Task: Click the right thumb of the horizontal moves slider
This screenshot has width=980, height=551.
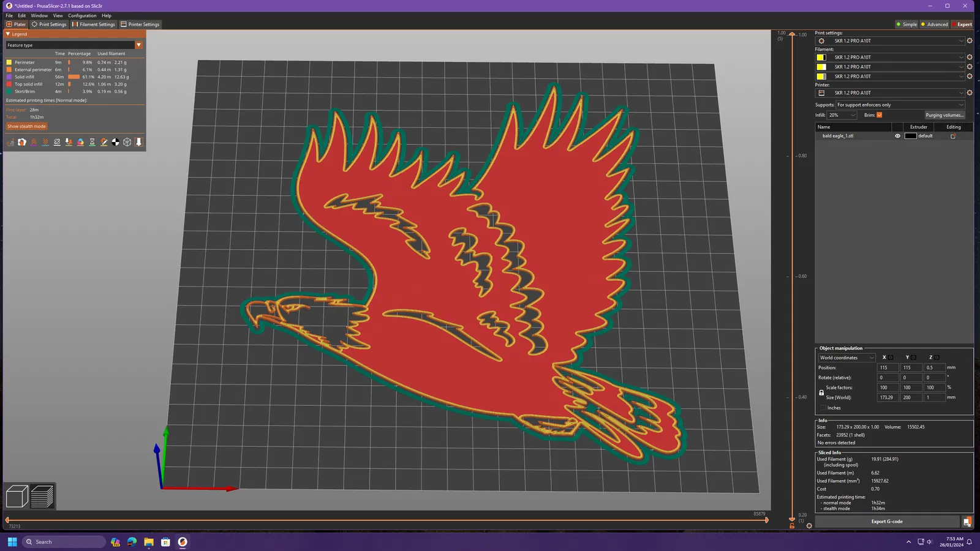Action: click(766, 520)
